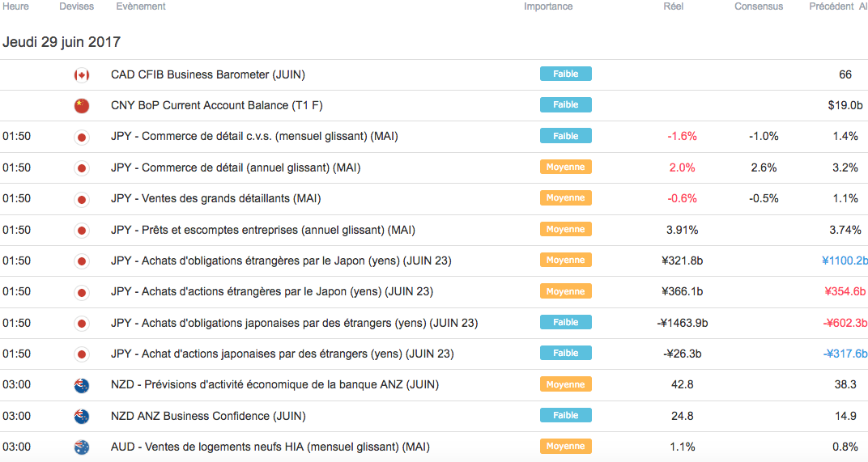Viewport: 868px width, 462px height.
Task: Click Japan flag for Prêts et escomptes entreprises
Action: coord(81,231)
